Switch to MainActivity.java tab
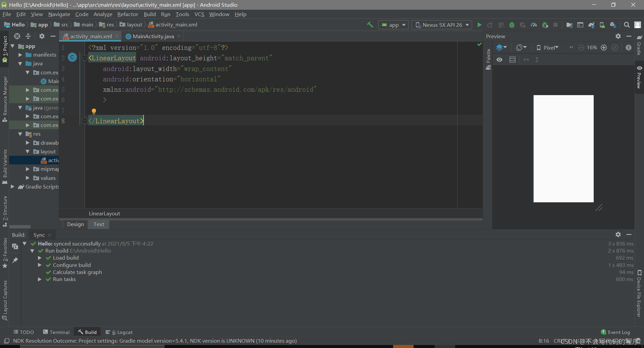 tap(153, 36)
